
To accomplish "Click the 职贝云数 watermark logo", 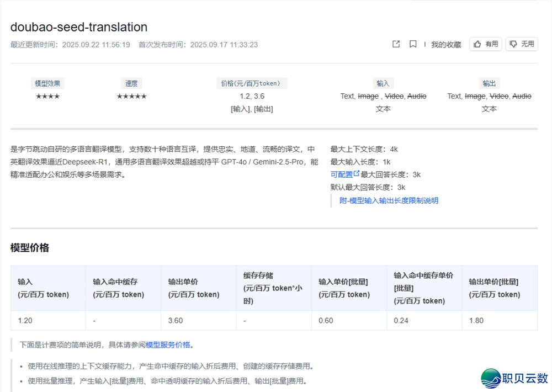I will tap(514, 378).
